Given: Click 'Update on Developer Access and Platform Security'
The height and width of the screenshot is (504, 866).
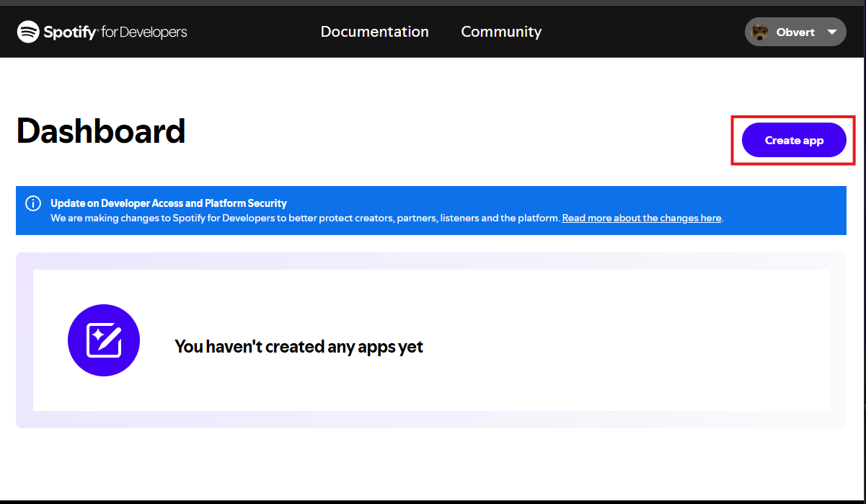Looking at the screenshot, I should point(167,203).
